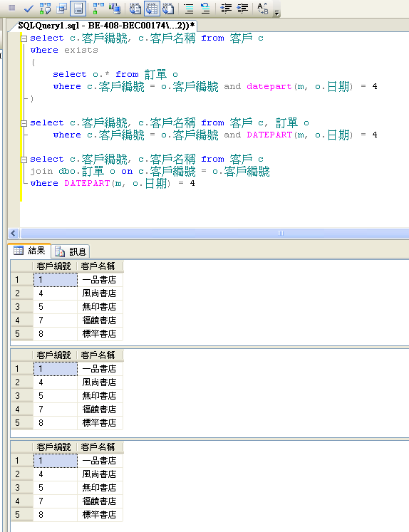409x532 pixels.
Task: Collapse the first select query with exists
Action: [x=24, y=38]
